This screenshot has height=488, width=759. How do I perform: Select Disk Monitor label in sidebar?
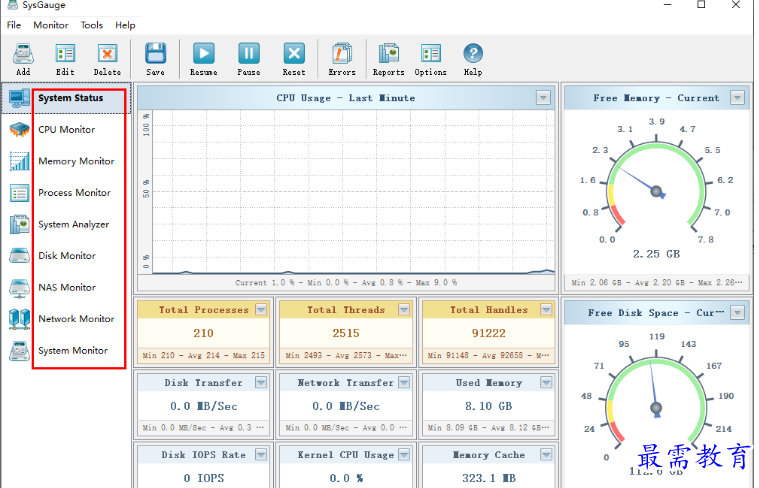click(x=67, y=256)
